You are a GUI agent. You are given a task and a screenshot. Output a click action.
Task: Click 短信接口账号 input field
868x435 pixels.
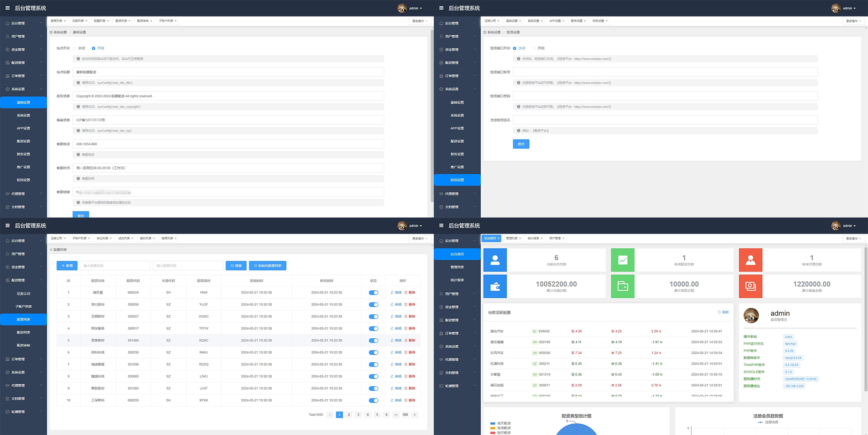pos(665,72)
